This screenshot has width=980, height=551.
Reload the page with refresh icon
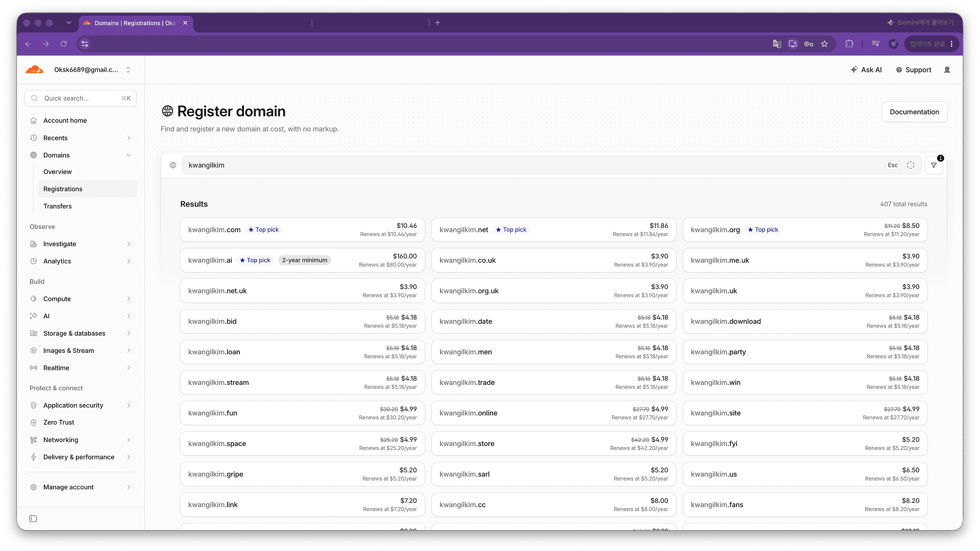(x=63, y=44)
